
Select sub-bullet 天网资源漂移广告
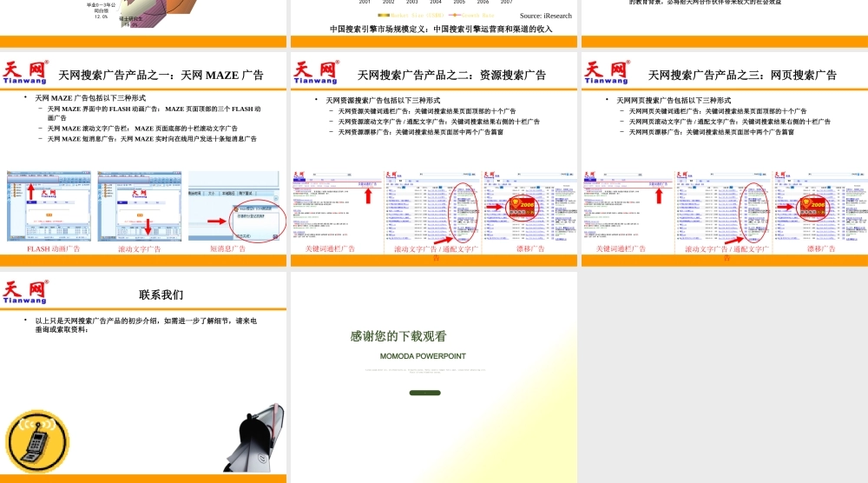tap(421, 132)
